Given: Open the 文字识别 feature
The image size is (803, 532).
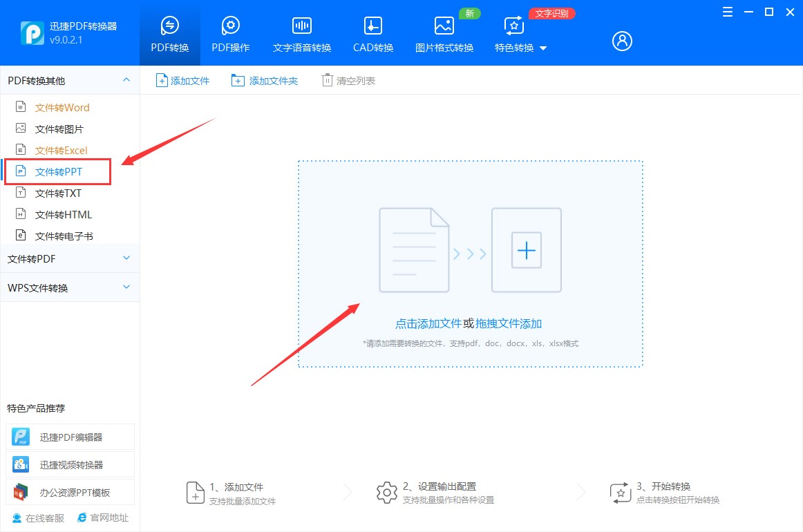Looking at the screenshot, I should click(551, 12).
